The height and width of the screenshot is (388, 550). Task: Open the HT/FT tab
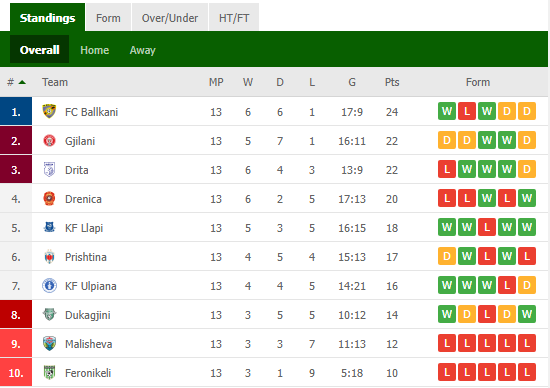pos(234,17)
